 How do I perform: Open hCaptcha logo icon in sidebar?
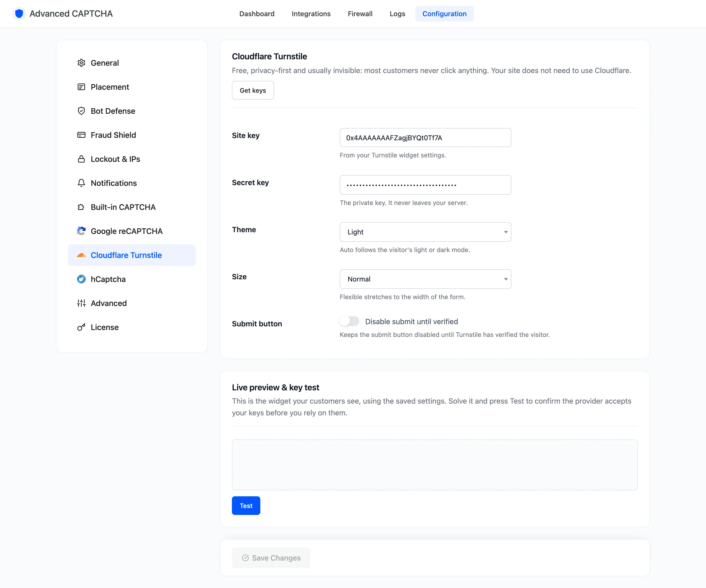click(81, 279)
